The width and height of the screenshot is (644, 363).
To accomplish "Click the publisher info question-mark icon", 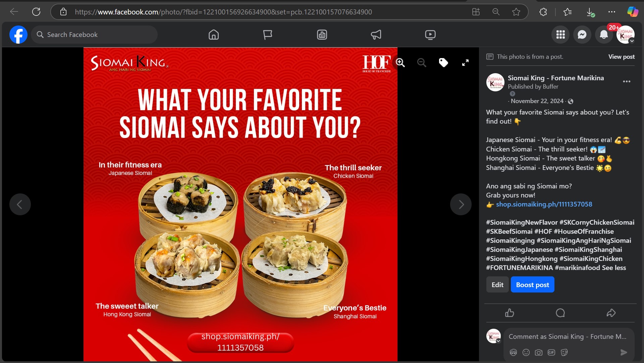I will tap(512, 94).
